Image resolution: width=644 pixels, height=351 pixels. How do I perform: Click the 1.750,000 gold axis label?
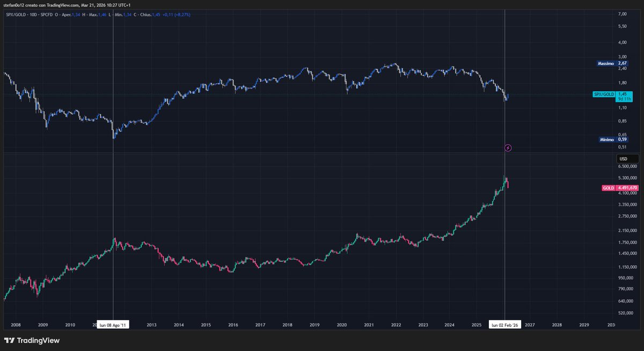point(627,242)
